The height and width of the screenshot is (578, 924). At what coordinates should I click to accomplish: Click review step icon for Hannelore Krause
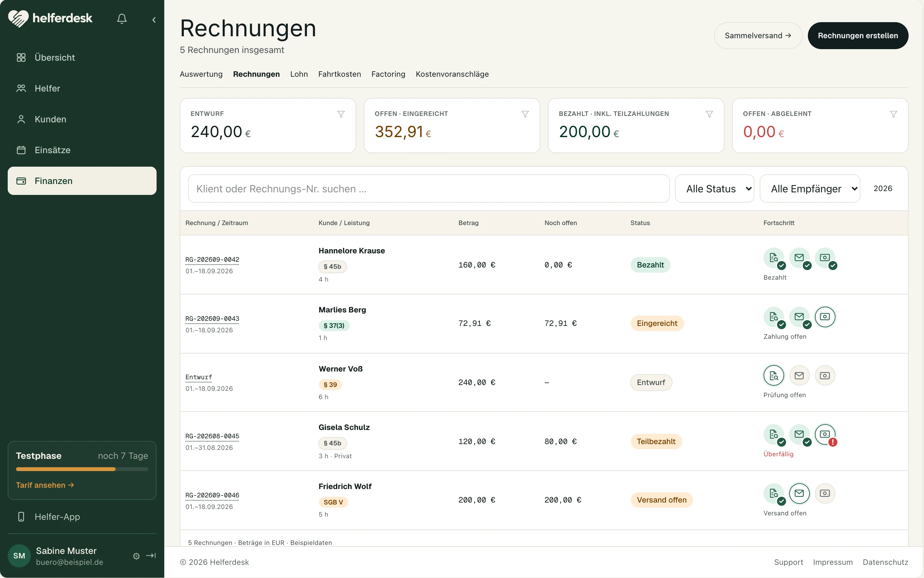point(774,258)
